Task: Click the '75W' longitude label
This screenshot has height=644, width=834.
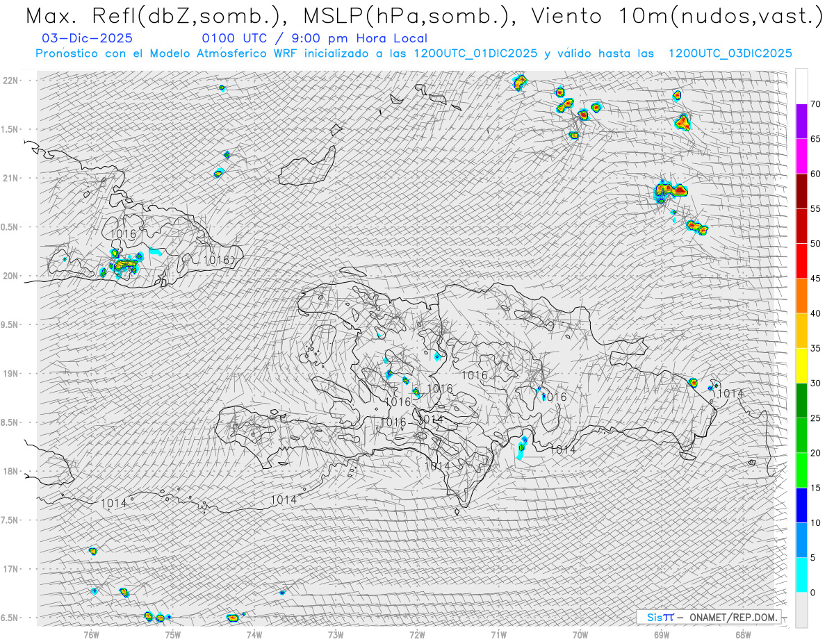Action: (x=172, y=634)
